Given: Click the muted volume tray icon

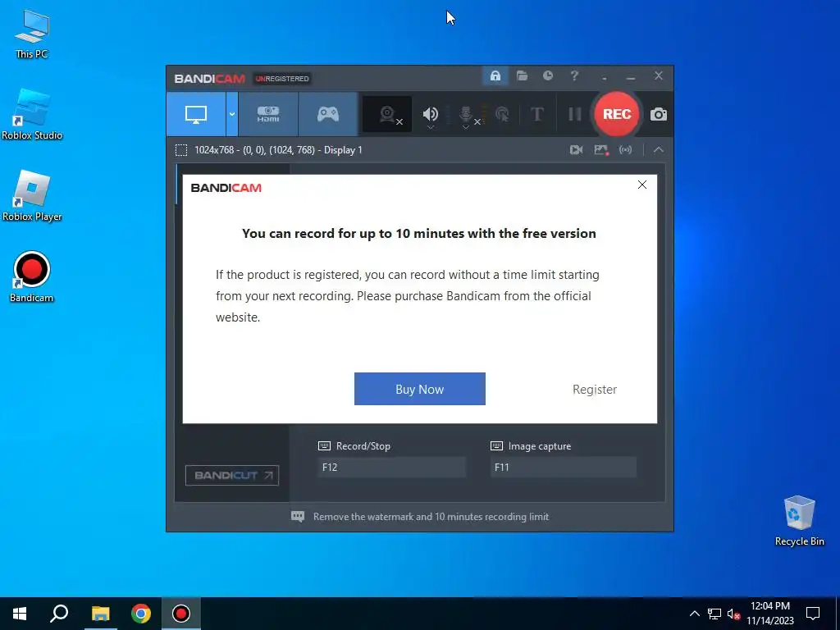Looking at the screenshot, I should (733, 614).
